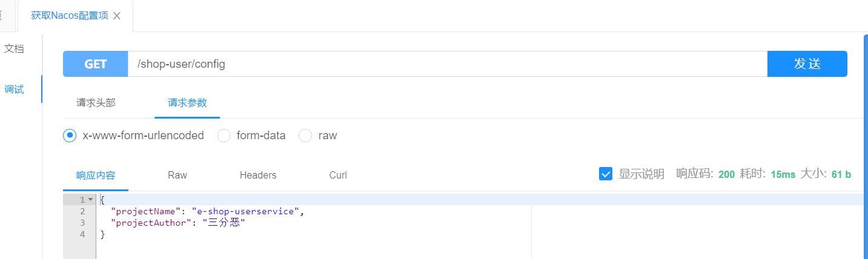Open the Curl tab

point(338,175)
